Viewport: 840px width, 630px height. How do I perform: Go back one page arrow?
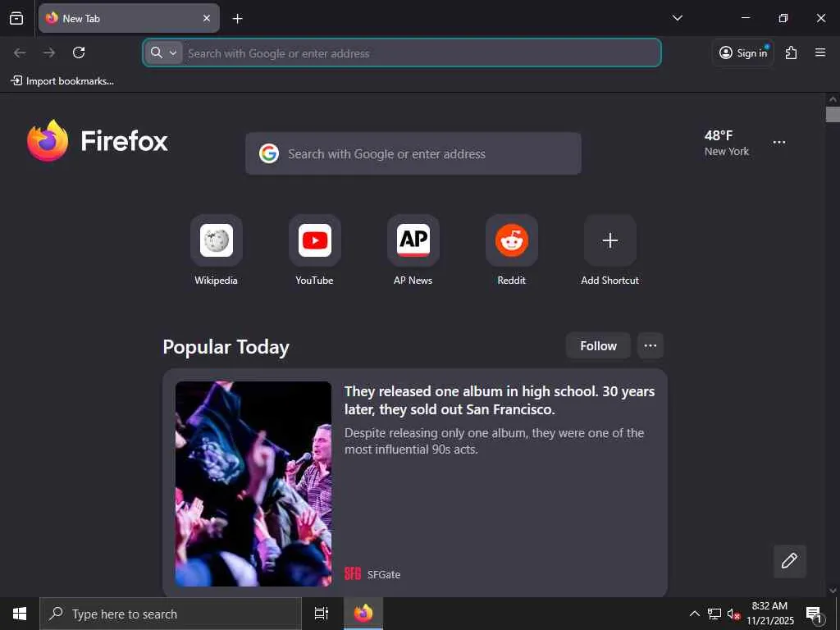pyautogui.click(x=20, y=52)
